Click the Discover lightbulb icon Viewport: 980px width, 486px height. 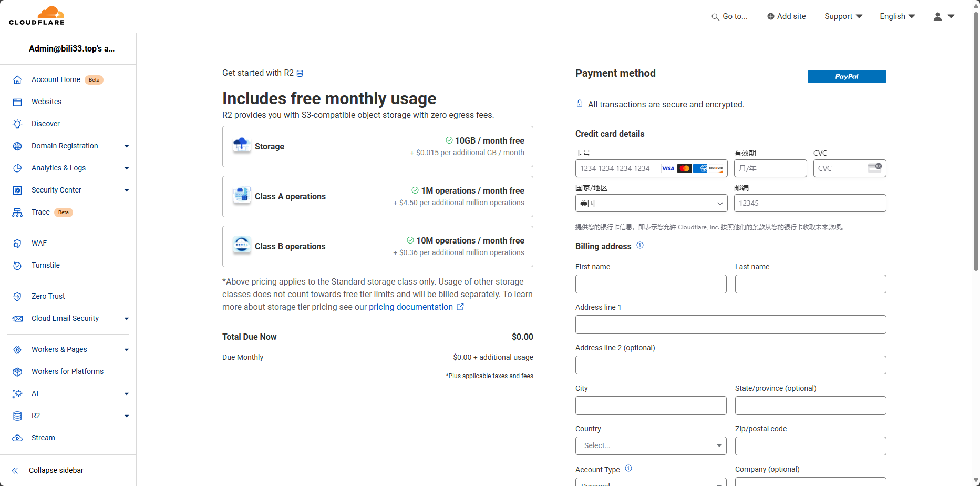click(x=17, y=124)
